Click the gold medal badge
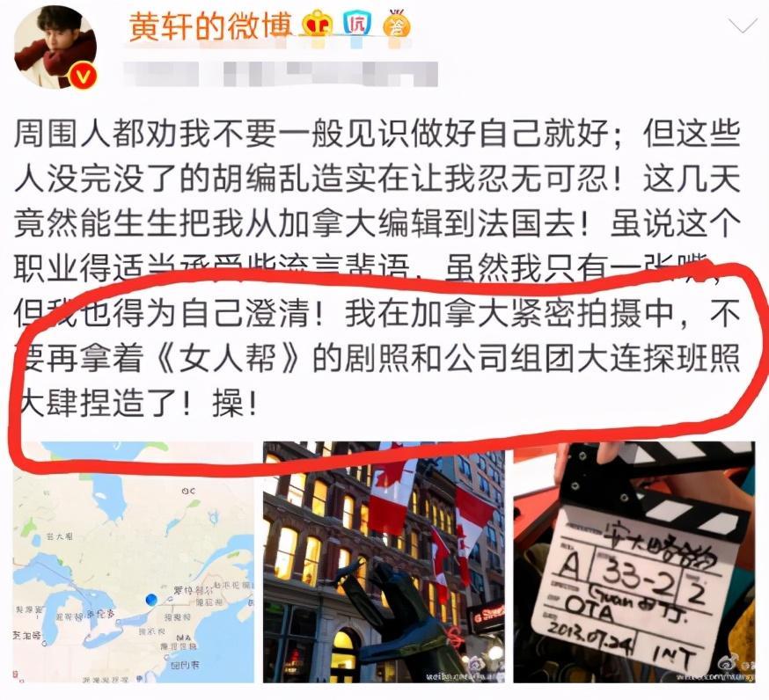 click(397, 24)
